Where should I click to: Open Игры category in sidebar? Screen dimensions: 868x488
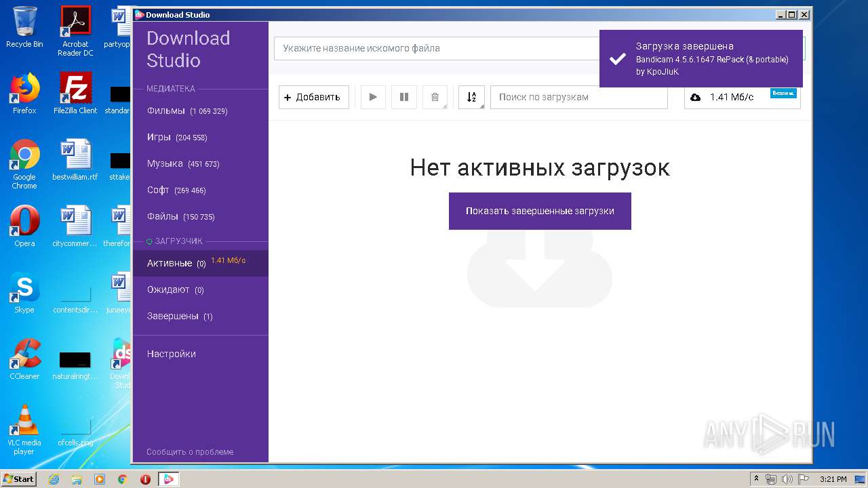point(201,137)
